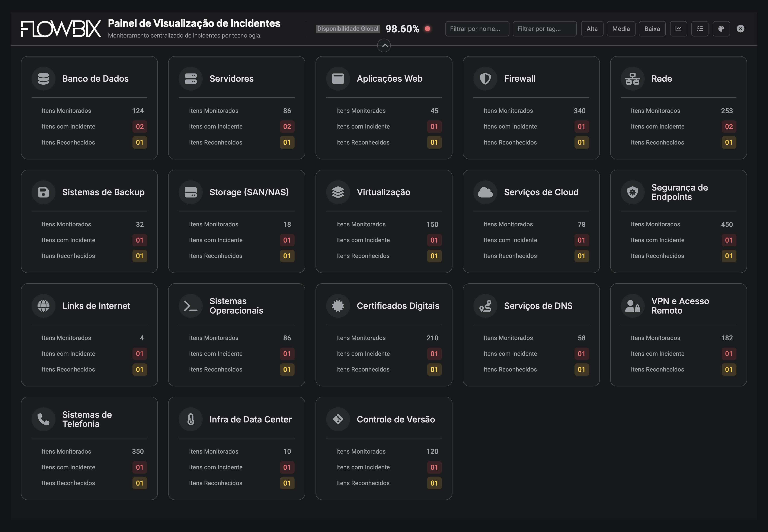Select the Storage (SAN/NAS) card title
The width and height of the screenshot is (768, 532).
tap(249, 192)
